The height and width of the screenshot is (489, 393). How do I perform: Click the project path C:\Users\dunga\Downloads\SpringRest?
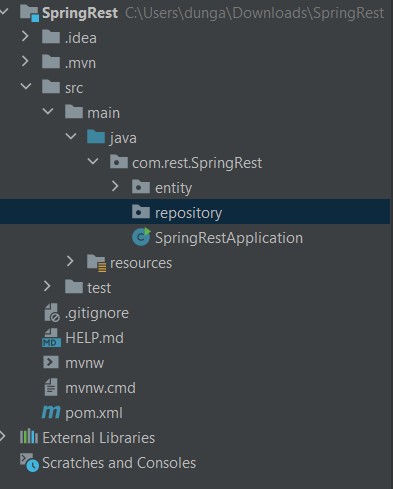tap(255, 13)
